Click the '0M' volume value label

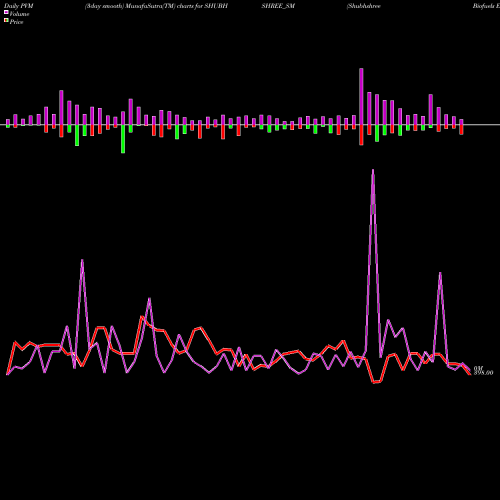[478, 368]
